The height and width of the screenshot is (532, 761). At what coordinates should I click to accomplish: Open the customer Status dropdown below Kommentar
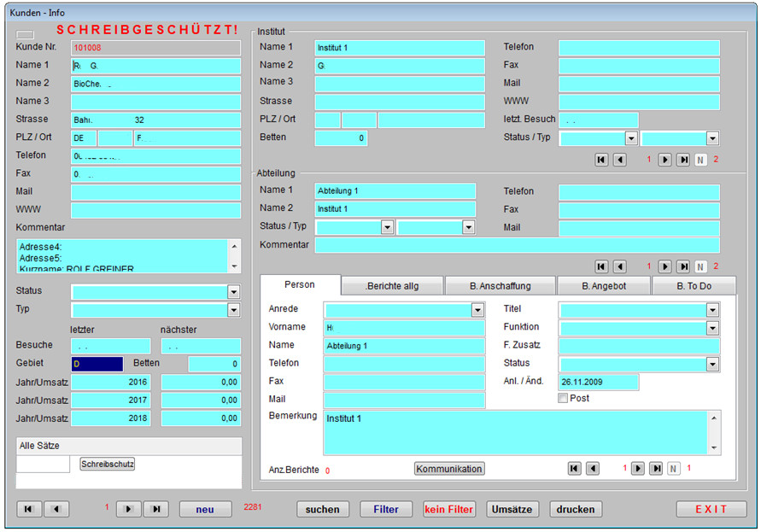(233, 292)
